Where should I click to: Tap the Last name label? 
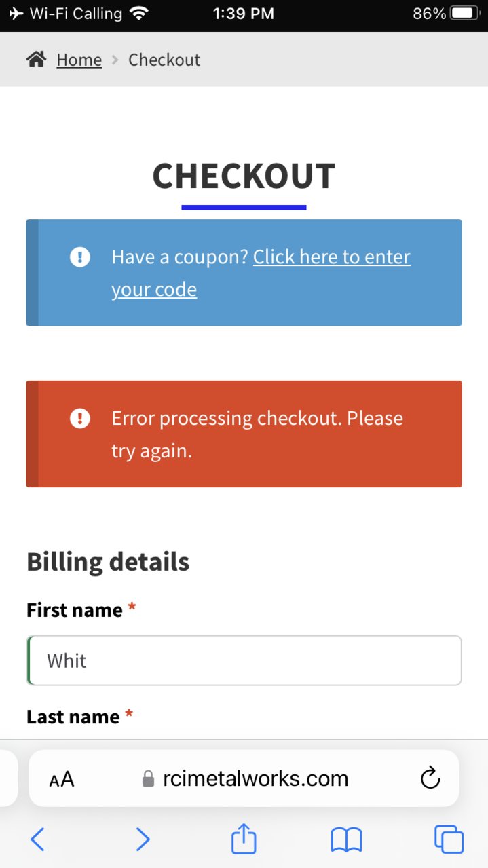73,717
